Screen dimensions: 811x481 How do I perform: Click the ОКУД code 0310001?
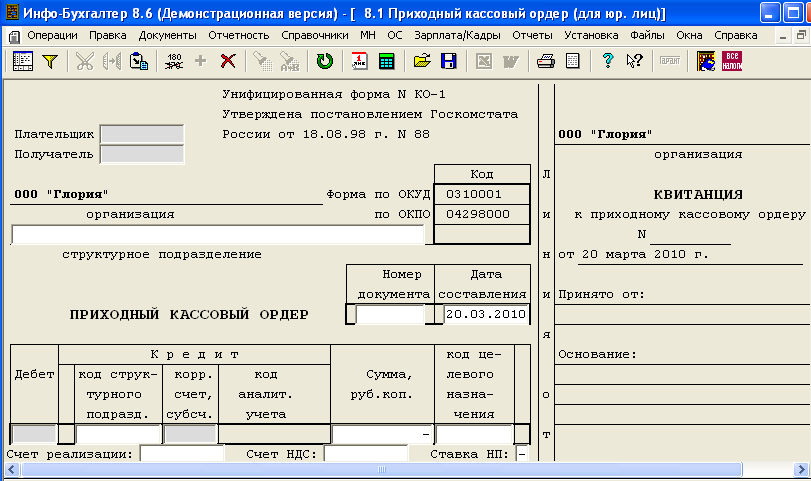(x=473, y=194)
